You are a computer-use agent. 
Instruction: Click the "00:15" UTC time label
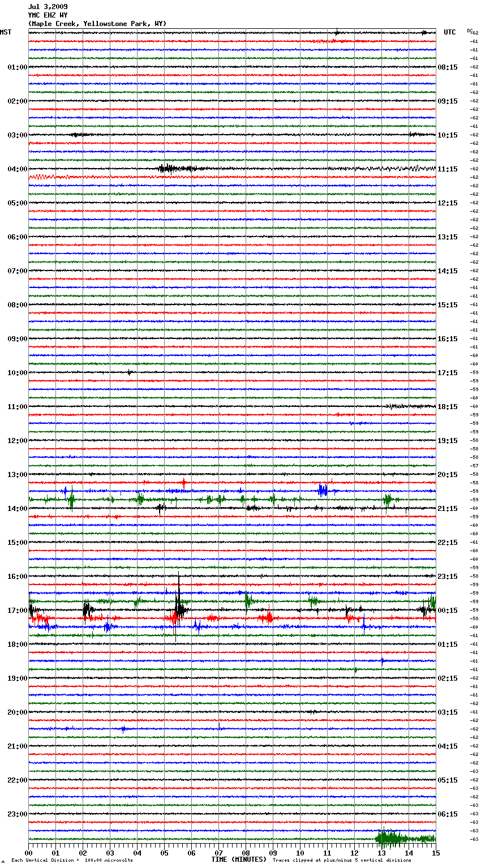pyautogui.click(x=448, y=611)
